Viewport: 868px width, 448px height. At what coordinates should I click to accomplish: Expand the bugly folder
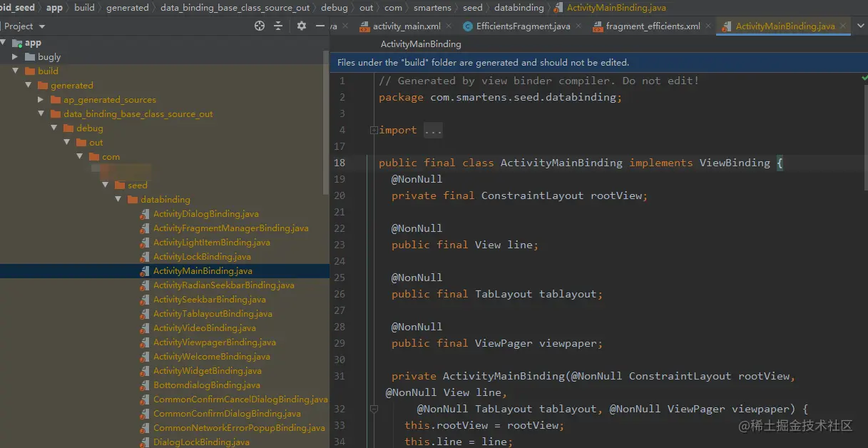coord(15,57)
